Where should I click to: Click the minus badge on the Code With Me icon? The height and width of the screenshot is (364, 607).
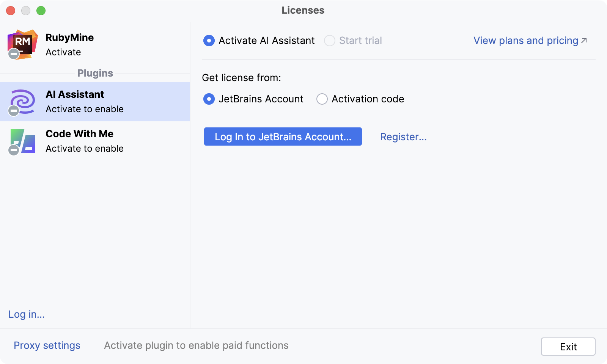pyautogui.click(x=14, y=150)
